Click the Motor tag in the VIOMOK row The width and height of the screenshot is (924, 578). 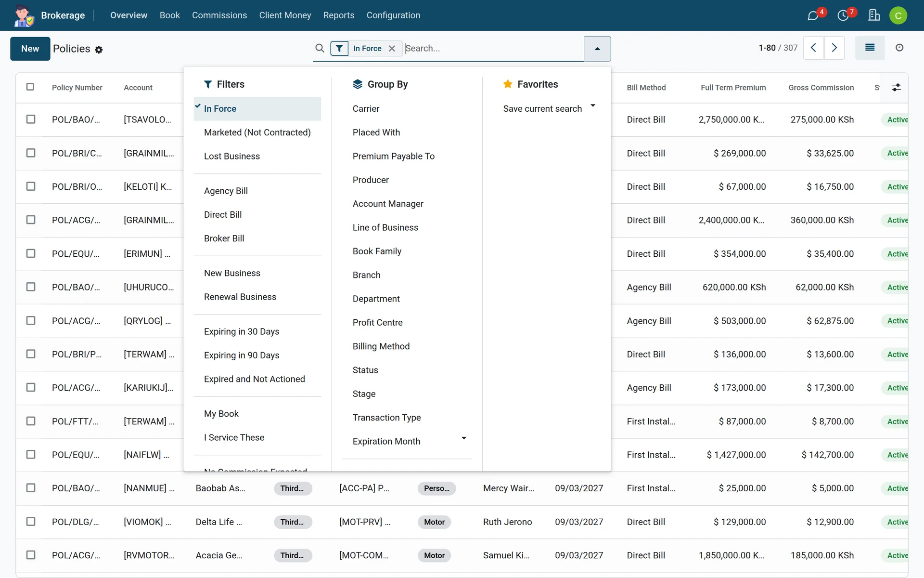[x=434, y=522]
